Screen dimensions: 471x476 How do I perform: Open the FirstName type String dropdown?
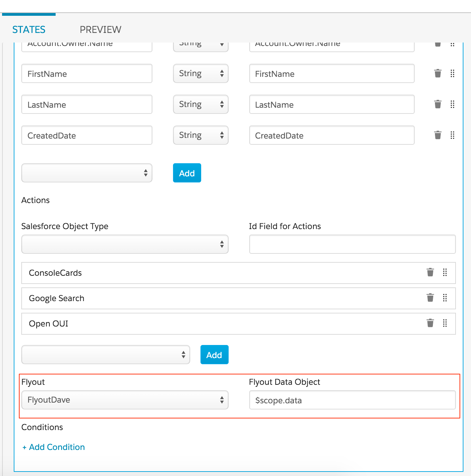[x=201, y=73]
